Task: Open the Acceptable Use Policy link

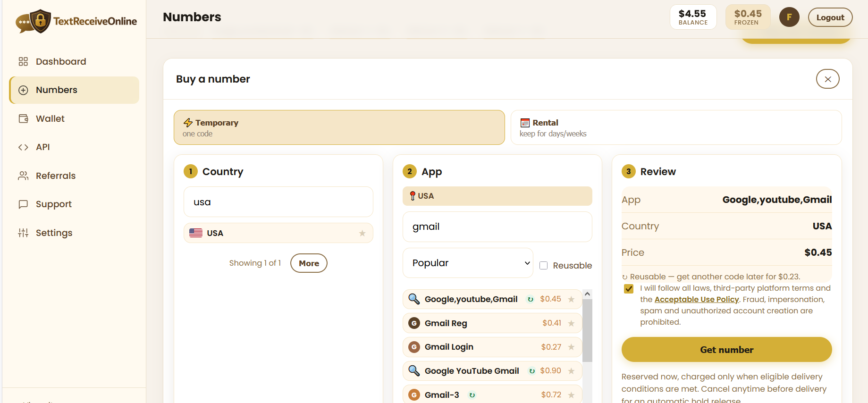Action: coord(697,300)
